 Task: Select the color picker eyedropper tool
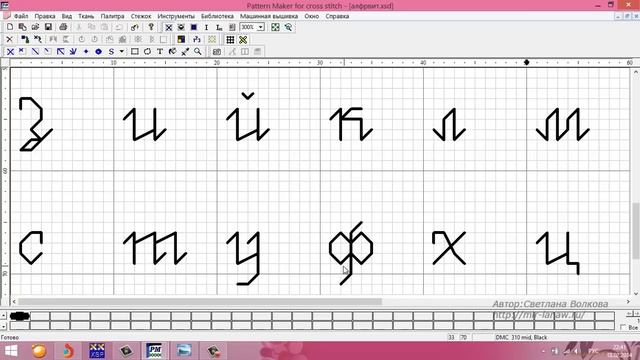click(185, 51)
